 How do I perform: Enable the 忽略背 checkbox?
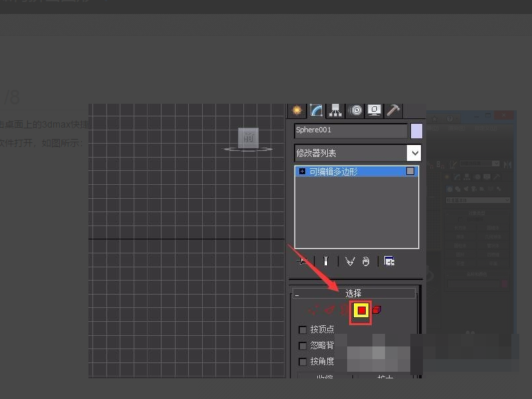303,346
